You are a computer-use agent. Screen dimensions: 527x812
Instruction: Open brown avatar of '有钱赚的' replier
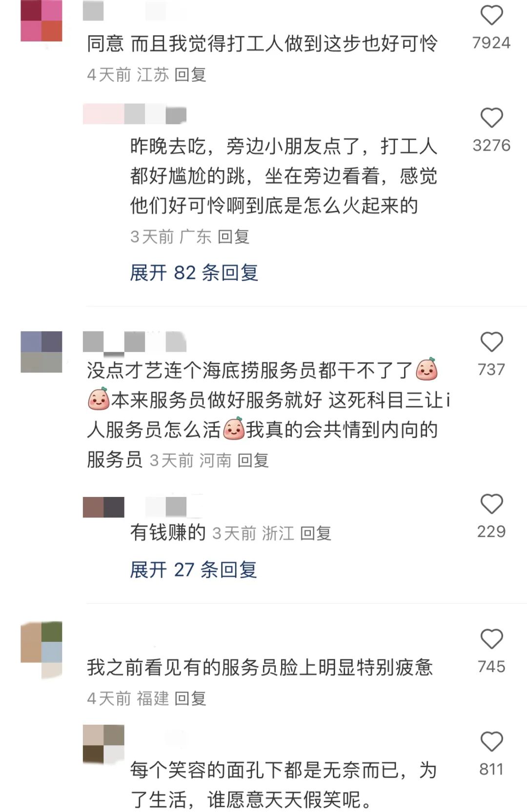[103, 507]
